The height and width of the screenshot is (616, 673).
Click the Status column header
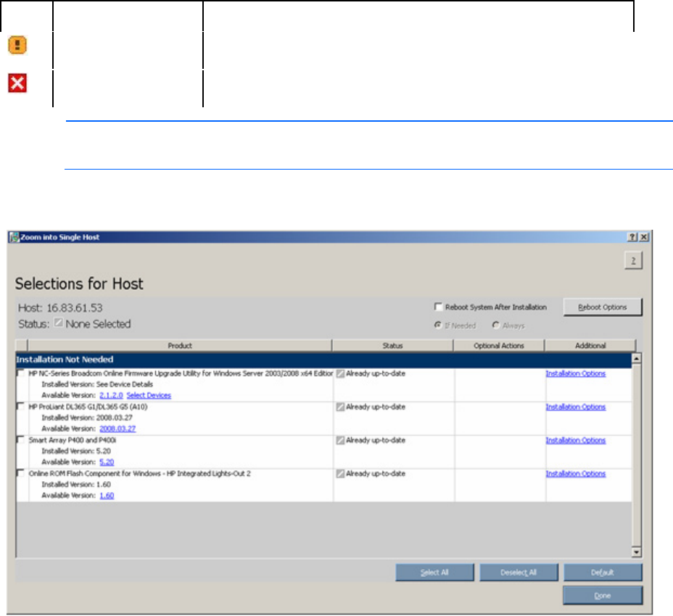pyautogui.click(x=392, y=346)
